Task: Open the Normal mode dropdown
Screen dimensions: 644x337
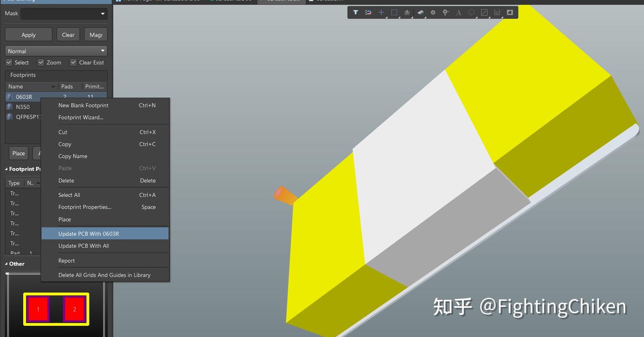Action: (56, 51)
